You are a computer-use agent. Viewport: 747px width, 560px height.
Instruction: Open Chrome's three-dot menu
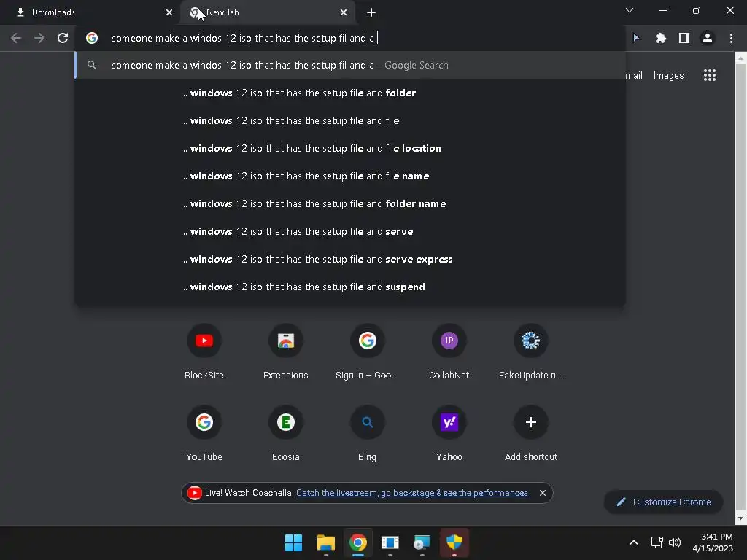click(x=731, y=38)
